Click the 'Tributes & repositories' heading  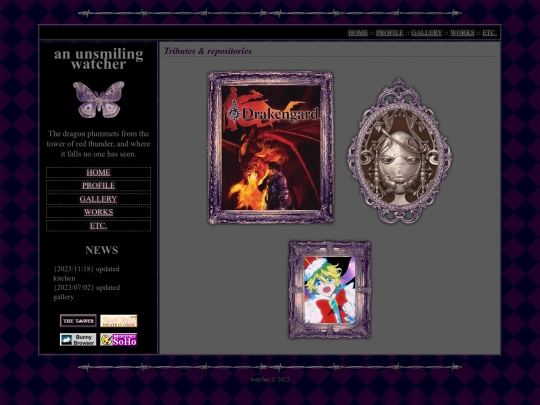tap(208, 51)
